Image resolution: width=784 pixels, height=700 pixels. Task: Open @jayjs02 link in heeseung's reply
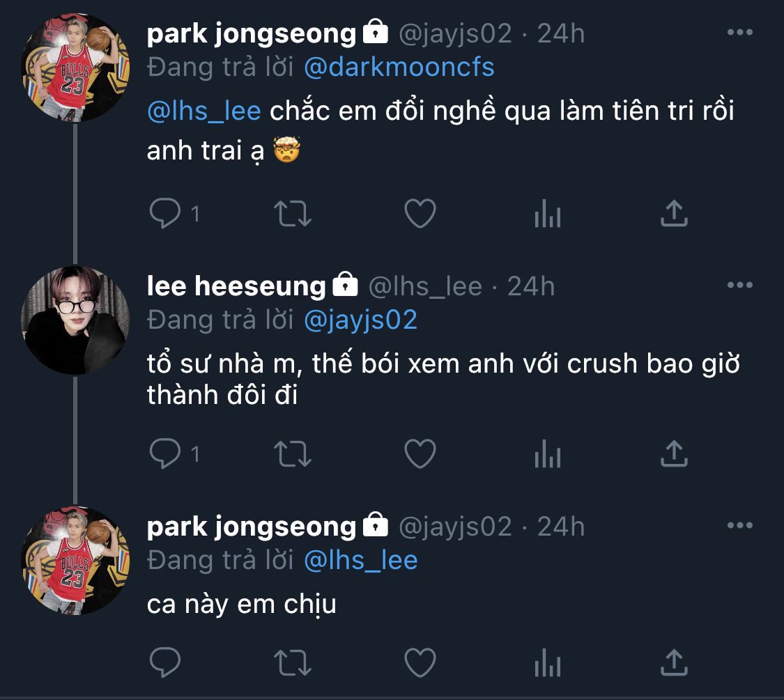point(361,320)
